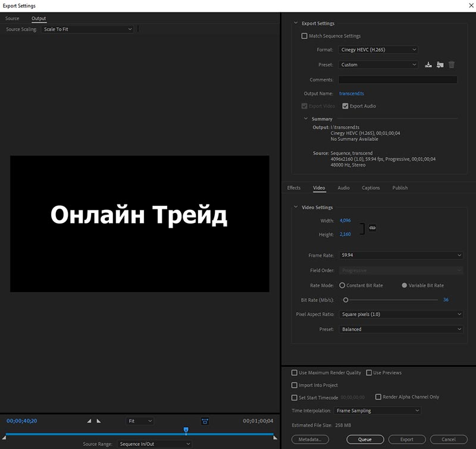This screenshot has height=449, width=476.
Task: Toggle the aspect ratio correction icon
Action: [x=205, y=421]
